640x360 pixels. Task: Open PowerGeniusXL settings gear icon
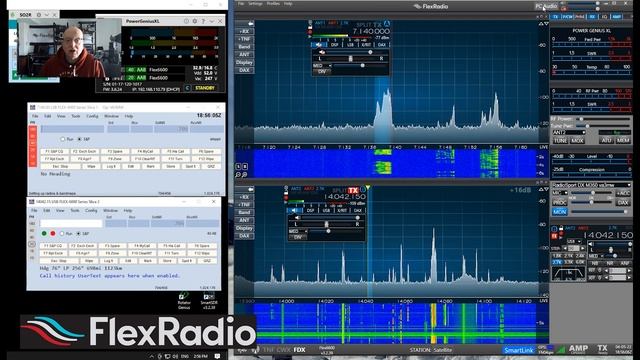click(x=194, y=21)
